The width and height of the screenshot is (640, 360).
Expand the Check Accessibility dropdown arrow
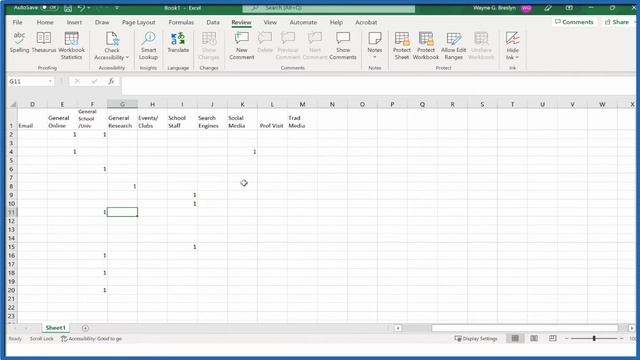pos(127,58)
